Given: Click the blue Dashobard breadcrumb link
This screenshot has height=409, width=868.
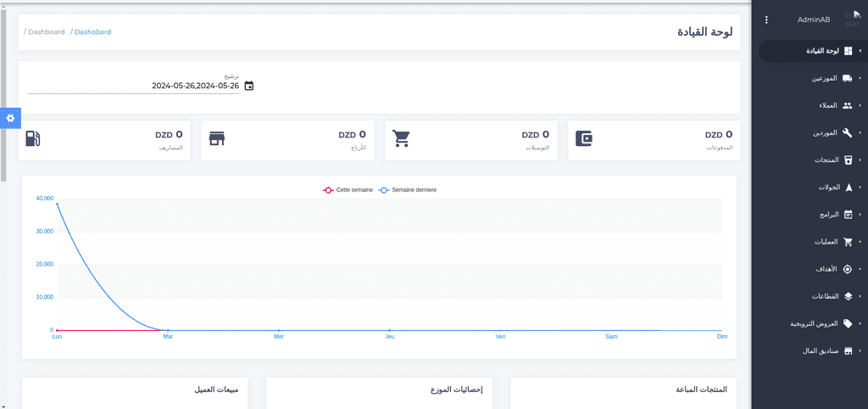Looking at the screenshot, I should tap(93, 32).
